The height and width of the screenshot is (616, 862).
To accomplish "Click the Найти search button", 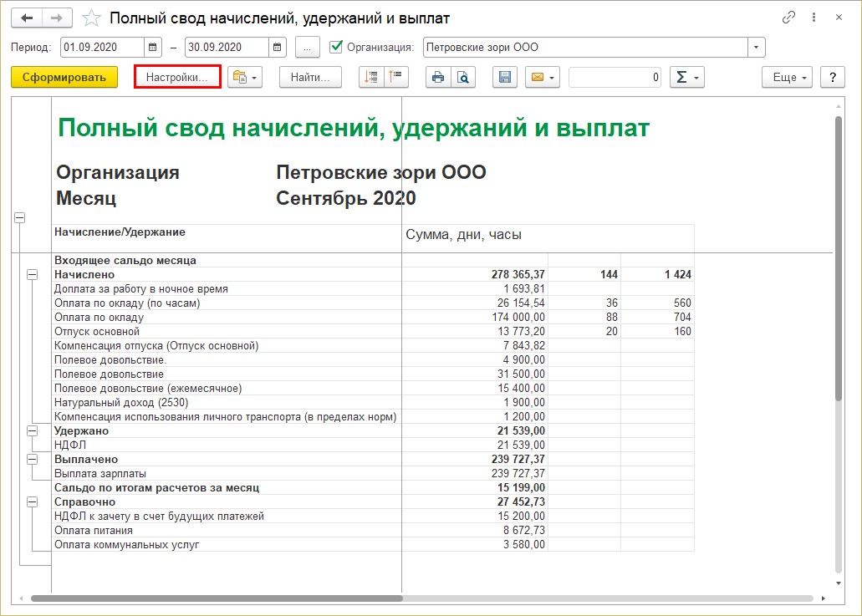I will click(x=310, y=77).
